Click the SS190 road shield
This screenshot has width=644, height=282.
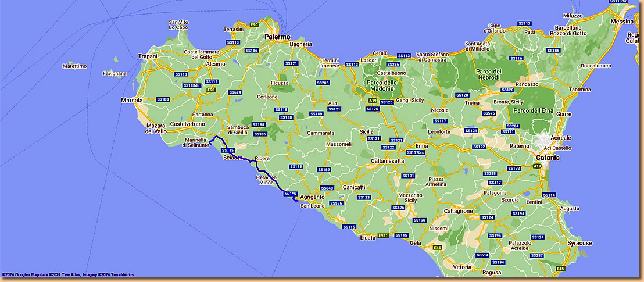[x=419, y=220]
